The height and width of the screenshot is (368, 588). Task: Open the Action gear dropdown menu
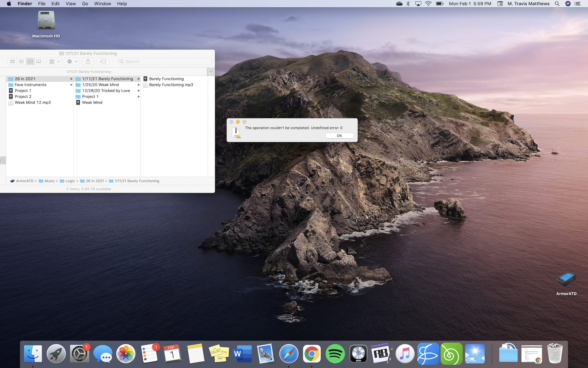[72, 62]
